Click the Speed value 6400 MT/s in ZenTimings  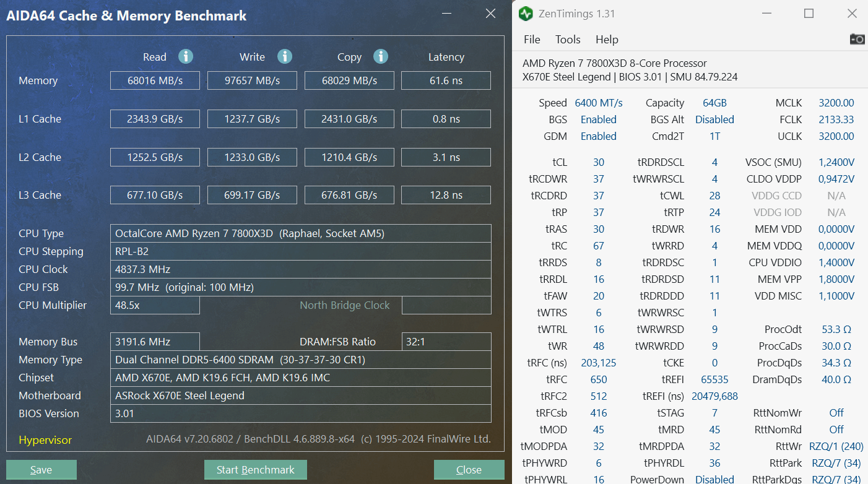(x=599, y=103)
